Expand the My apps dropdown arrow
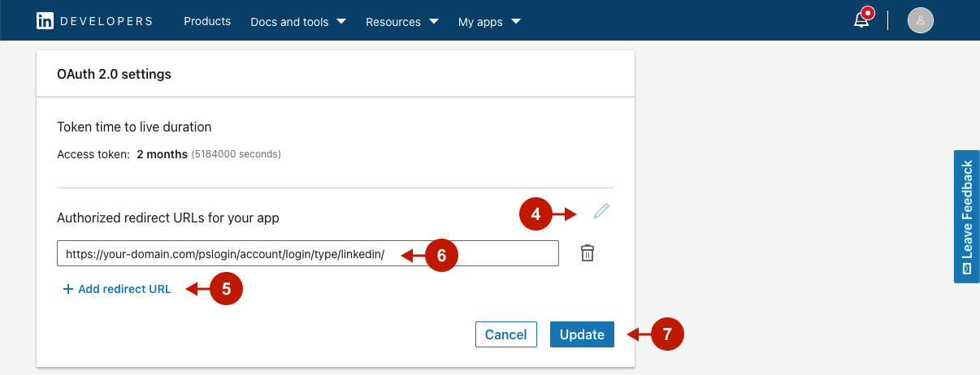This screenshot has height=375, width=980. pos(516,21)
